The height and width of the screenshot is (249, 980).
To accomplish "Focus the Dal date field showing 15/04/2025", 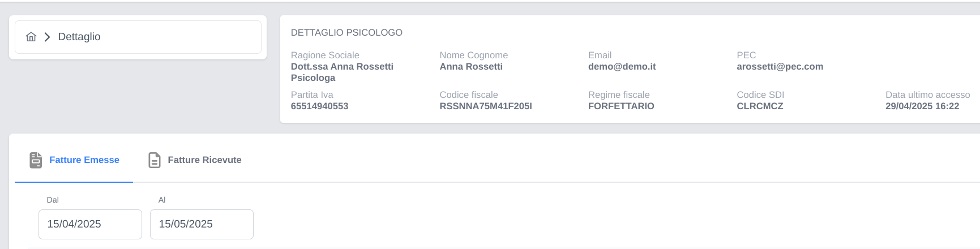I will click(90, 224).
